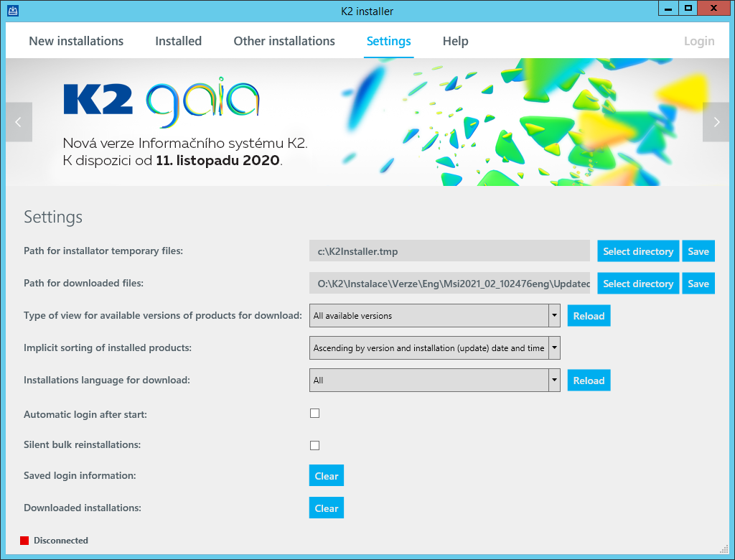Image resolution: width=735 pixels, height=560 pixels.
Task: Select the Settings tab
Action: 388,41
